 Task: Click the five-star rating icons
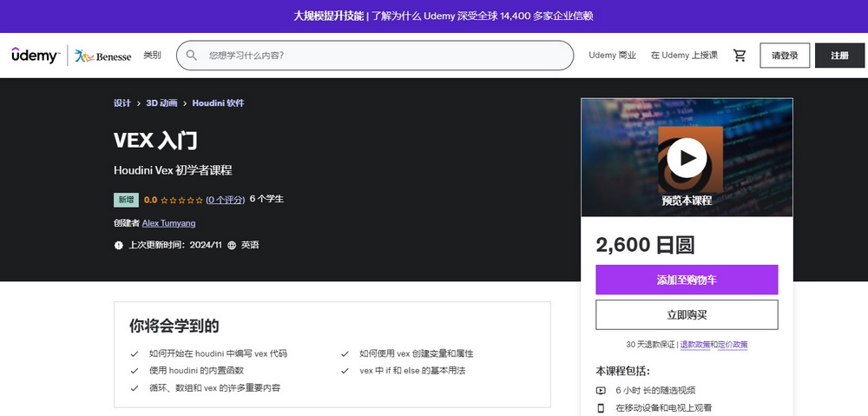tap(181, 200)
